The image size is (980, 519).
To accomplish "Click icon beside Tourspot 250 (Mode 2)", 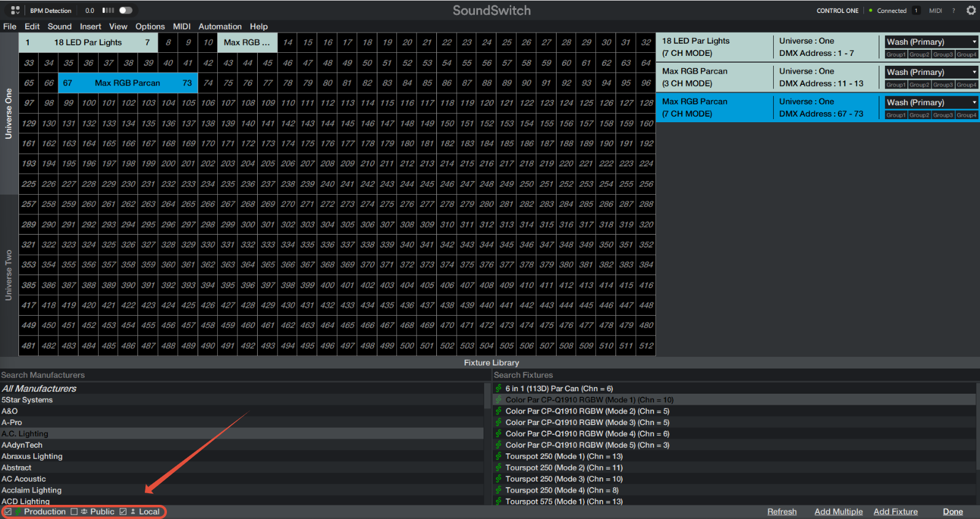I will pyautogui.click(x=499, y=467).
